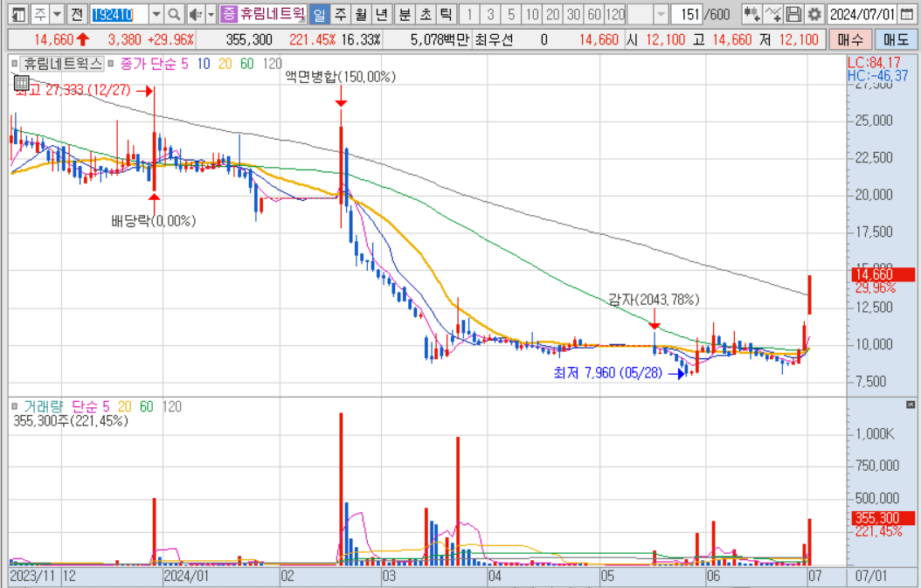Focus the stock code field 192410
The height and width of the screenshot is (588, 921).
[x=119, y=14]
